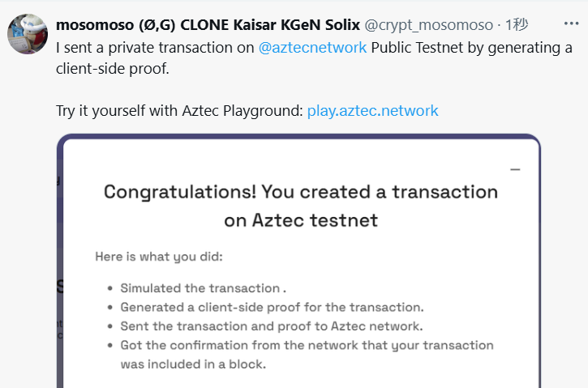This screenshot has width=588, height=388.
Task: Click the 'on Aztec testnet' heading line
Action: click(301, 220)
